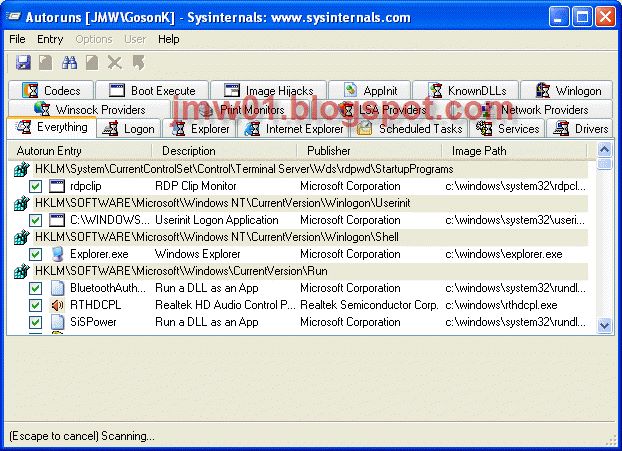
Task: Click the Jump to entry toolbar icon
Action: 138,63
